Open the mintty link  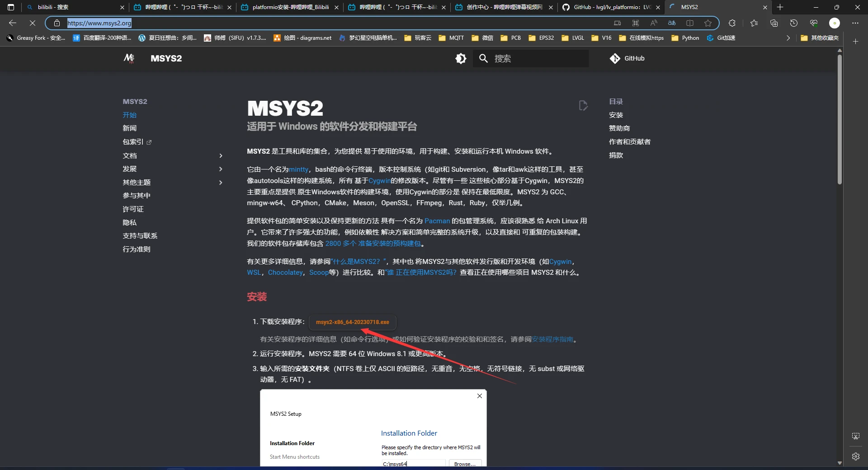(298, 169)
